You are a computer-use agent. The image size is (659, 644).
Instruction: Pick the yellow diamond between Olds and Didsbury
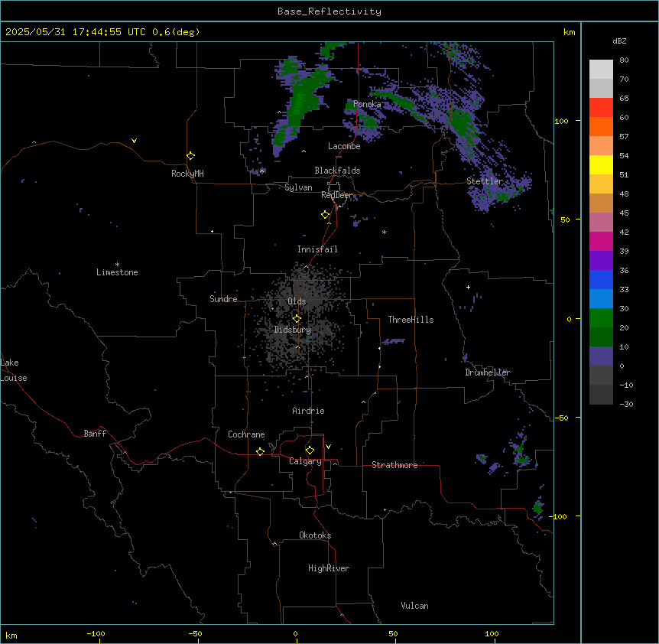pyautogui.click(x=297, y=319)
